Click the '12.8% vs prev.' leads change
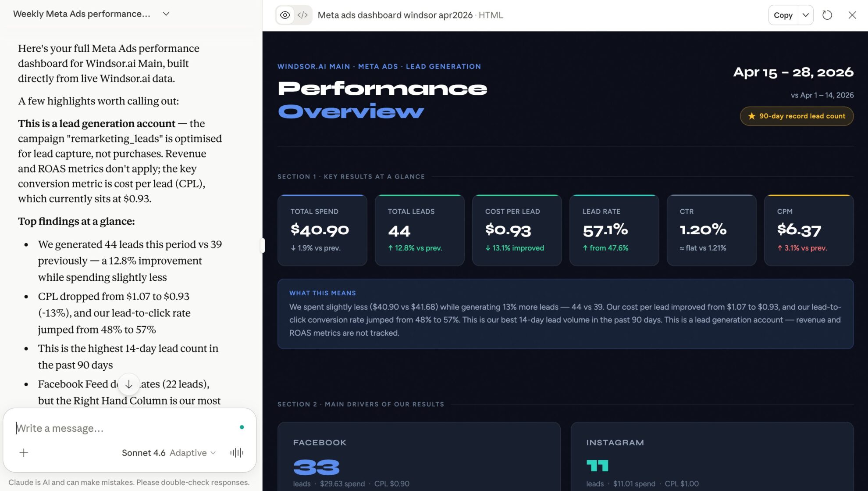This screenshot has height=491, width=868. click(x=415, y=248)
